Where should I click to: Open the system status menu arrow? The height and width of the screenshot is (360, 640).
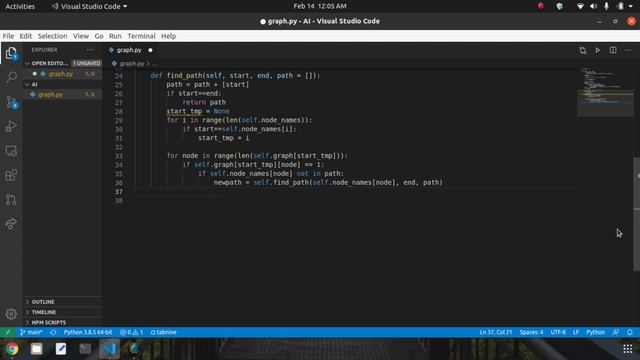tap(631, 6)
